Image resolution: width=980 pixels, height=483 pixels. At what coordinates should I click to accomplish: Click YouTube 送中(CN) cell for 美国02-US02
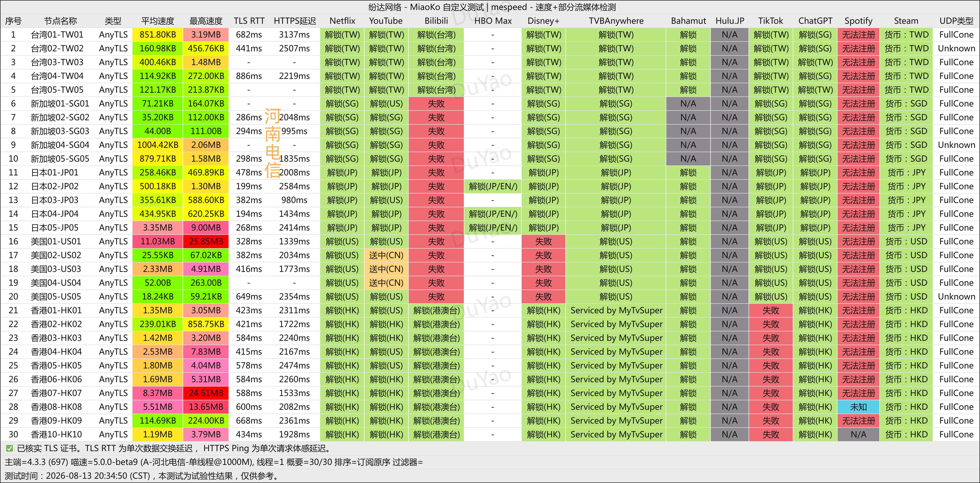tap(386, 255)
